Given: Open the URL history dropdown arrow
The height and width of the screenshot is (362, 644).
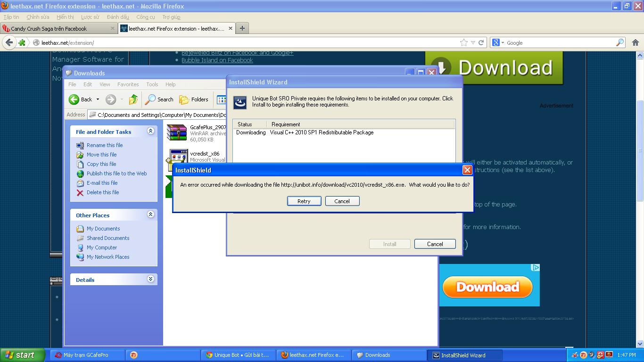Looking at the screenshot, I should point(473,42).
